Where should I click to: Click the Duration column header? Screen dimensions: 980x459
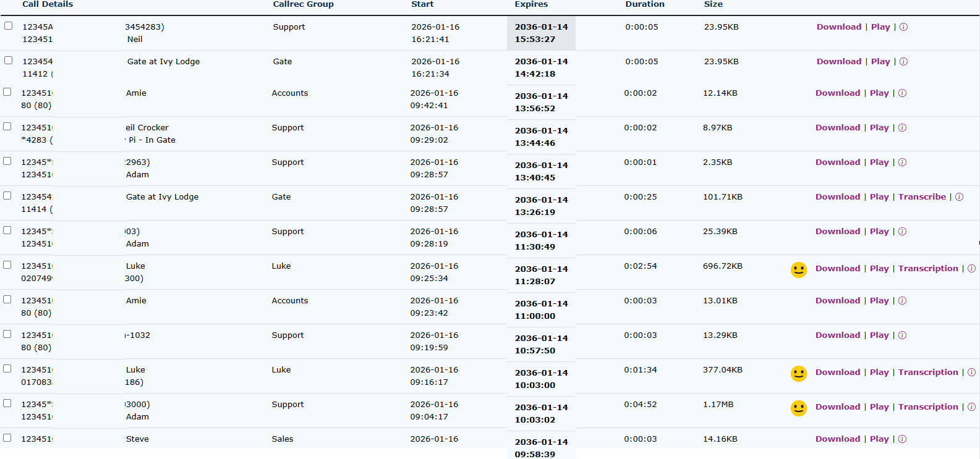pos(644,4)
